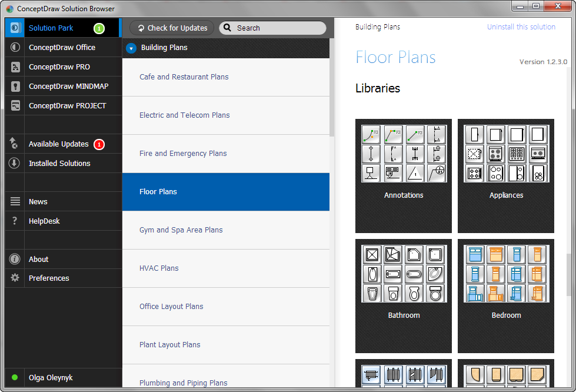Open ConceptDraw Office label
576x392 pixels.
(62, 48)
